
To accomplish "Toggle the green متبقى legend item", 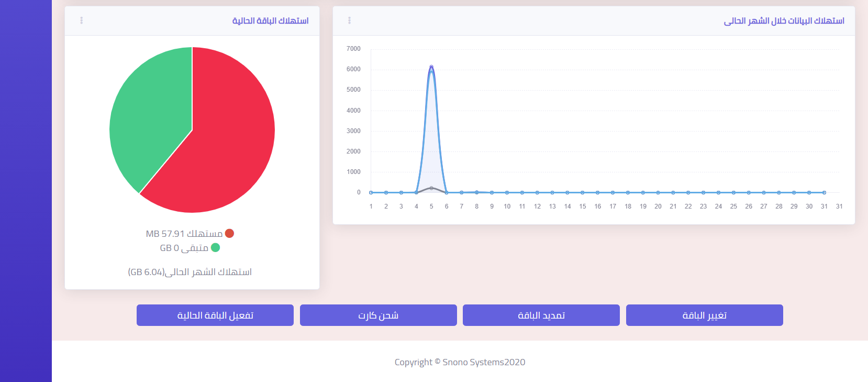I will click(190, 248).
